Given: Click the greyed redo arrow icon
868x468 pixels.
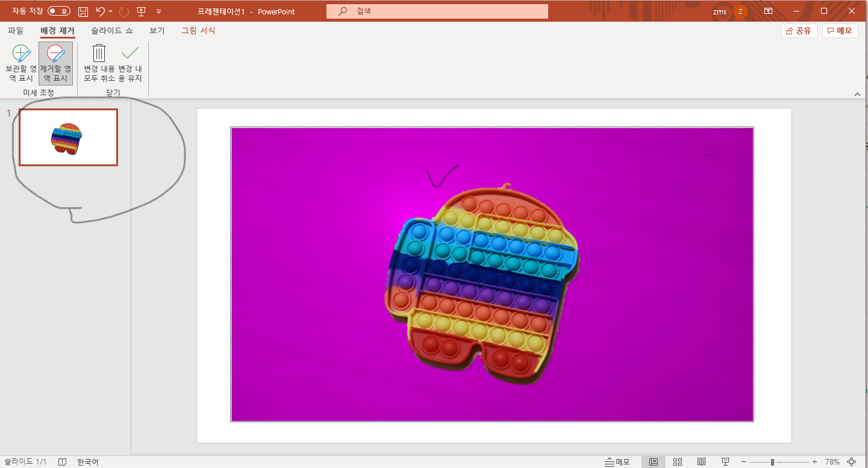Looking at the screenshot, I should [124, 11].
